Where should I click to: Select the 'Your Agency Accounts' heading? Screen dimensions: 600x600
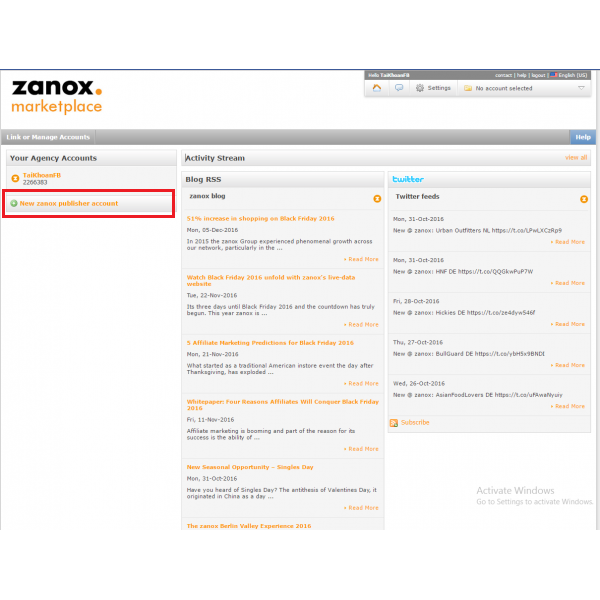tap(53, 158)
